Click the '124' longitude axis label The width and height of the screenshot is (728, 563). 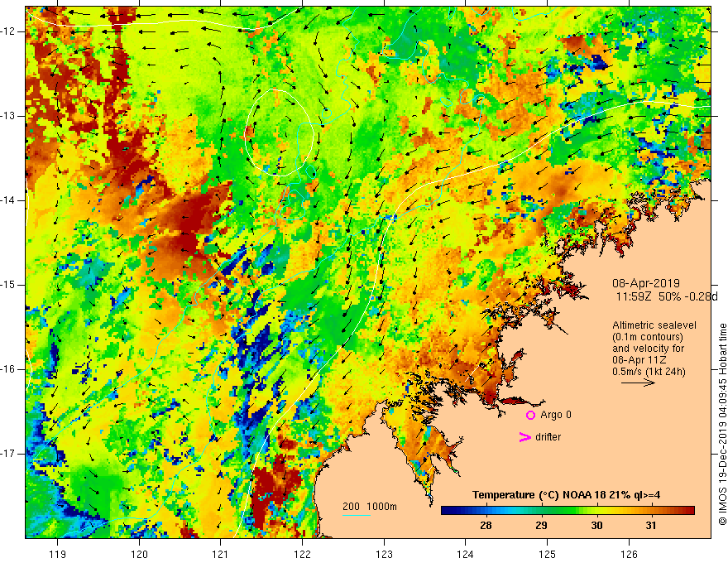coord(466,554)
